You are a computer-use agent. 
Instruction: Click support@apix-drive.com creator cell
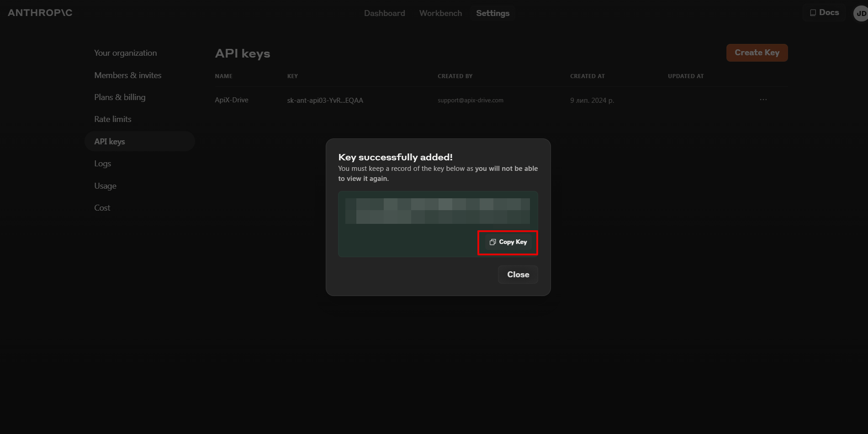[471, 101]
